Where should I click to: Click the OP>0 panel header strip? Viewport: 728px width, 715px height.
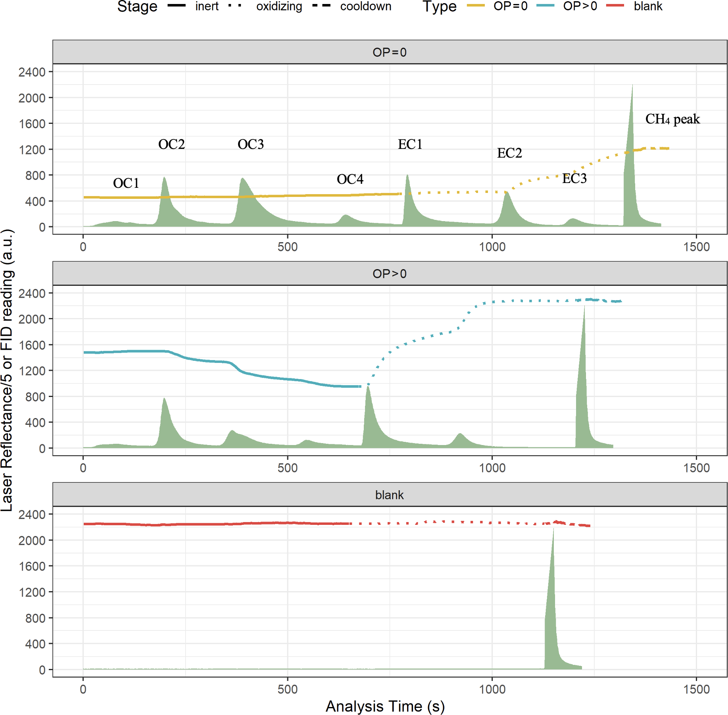pyautogui.click(x=390, y=274)
